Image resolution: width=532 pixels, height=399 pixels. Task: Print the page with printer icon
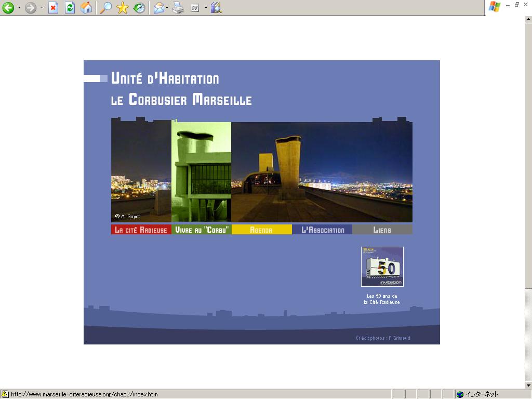click(x=178, y=7)
